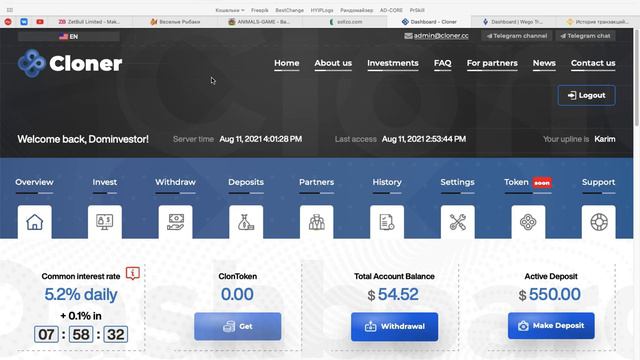Click the Withdrawal button

tap(394, 327)
